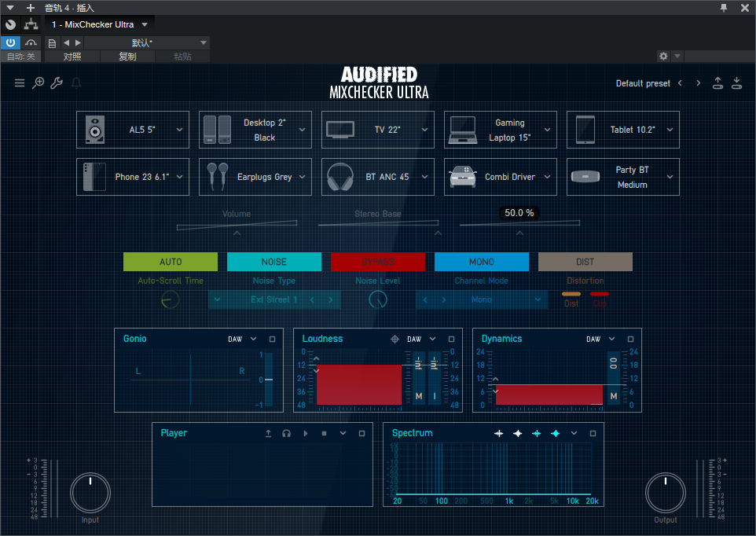Click the Noise Level knob
This screenshot has width=756, height=536.
click(x=377, y=299)
